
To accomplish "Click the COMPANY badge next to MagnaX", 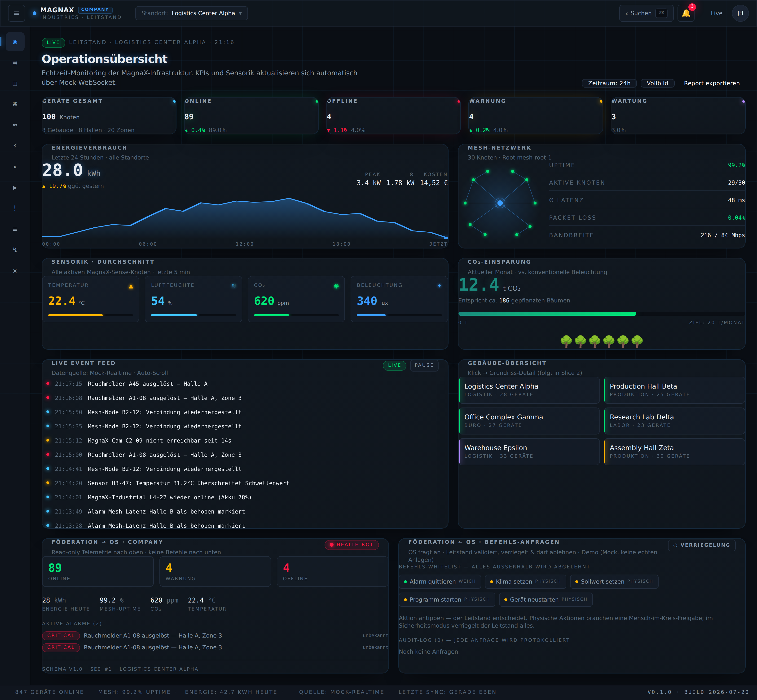I will tap(95, 9).
